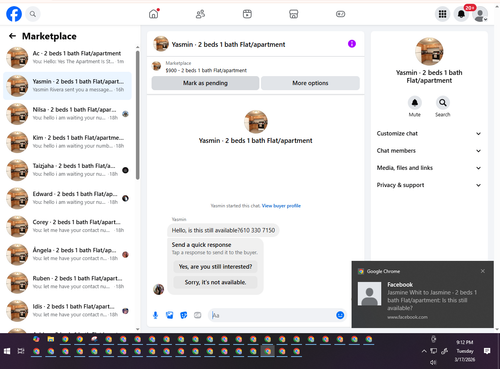The width and height of the screenshot is (500, 369).
Task: Open the account profile avatar menu
Action: pos(480,15)
